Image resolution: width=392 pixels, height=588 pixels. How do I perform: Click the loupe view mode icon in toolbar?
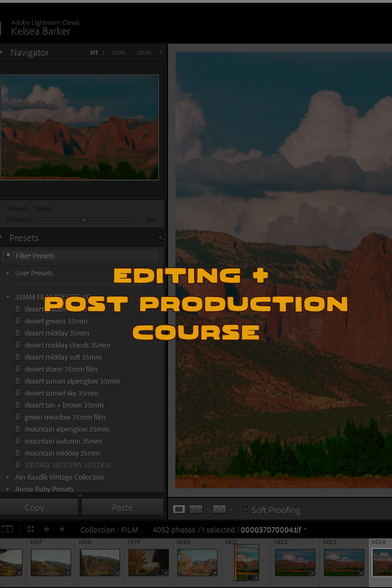pyautogui.click(x=179, y=510)
